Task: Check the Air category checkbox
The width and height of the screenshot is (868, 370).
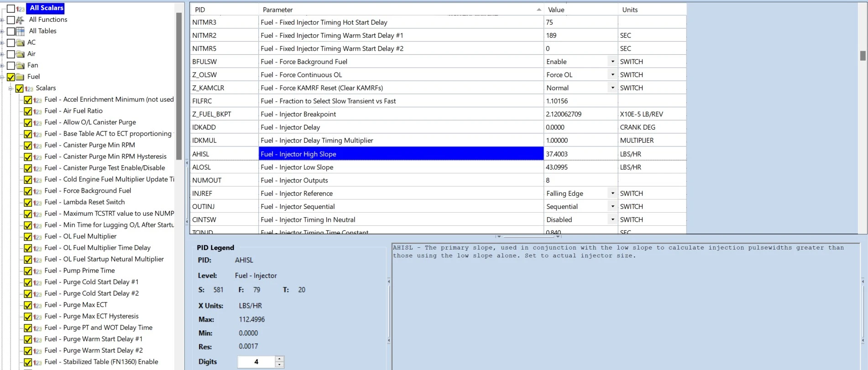Action: [11, 54]
